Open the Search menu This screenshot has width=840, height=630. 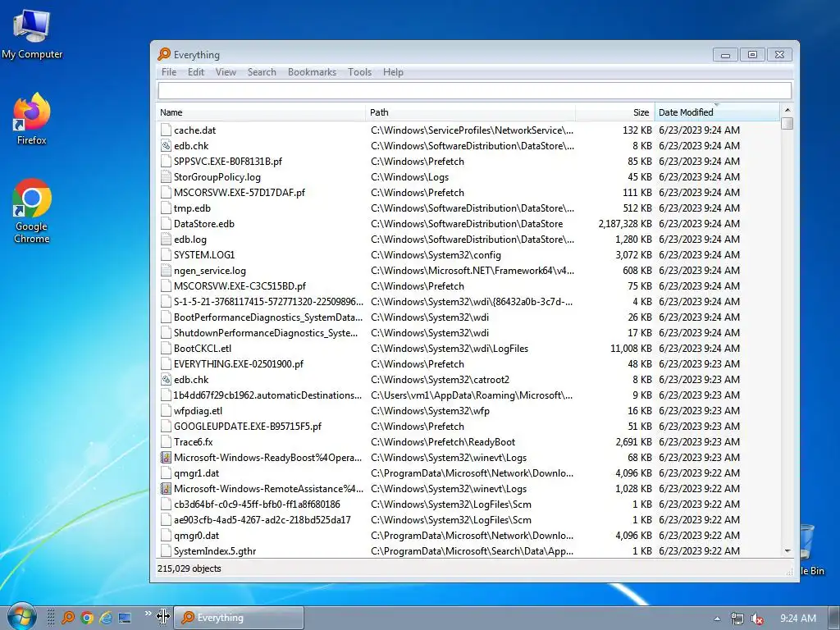pyautogui.click(x=262, y=72)
